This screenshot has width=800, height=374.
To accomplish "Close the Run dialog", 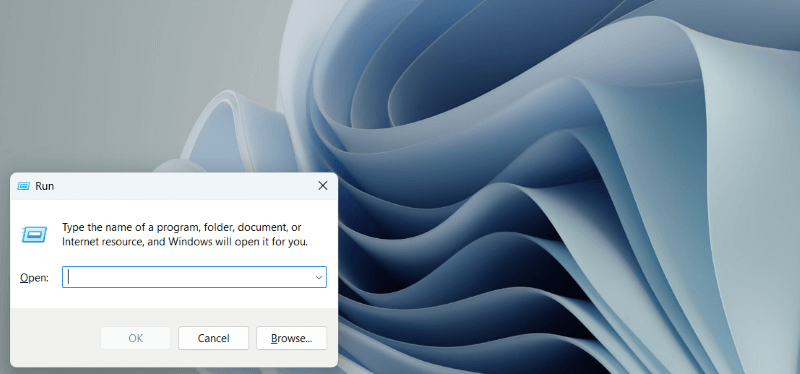I will [x=322, y=186].
